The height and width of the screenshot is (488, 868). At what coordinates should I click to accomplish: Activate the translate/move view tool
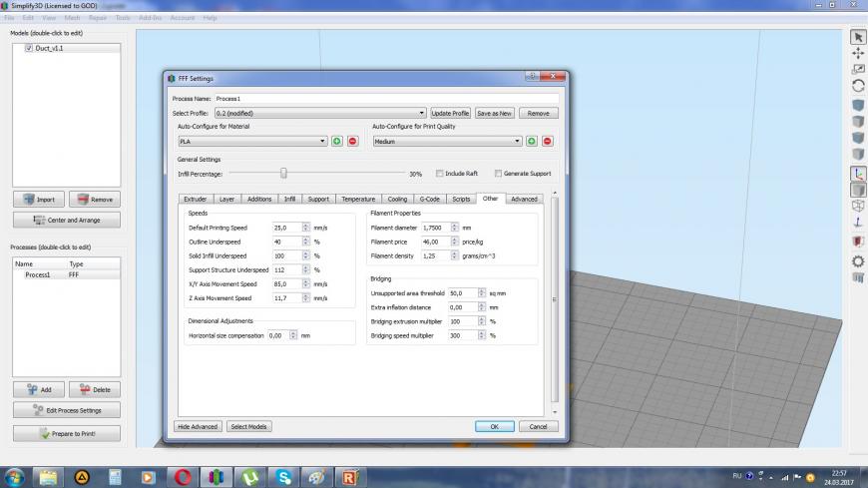click(858, 53)
